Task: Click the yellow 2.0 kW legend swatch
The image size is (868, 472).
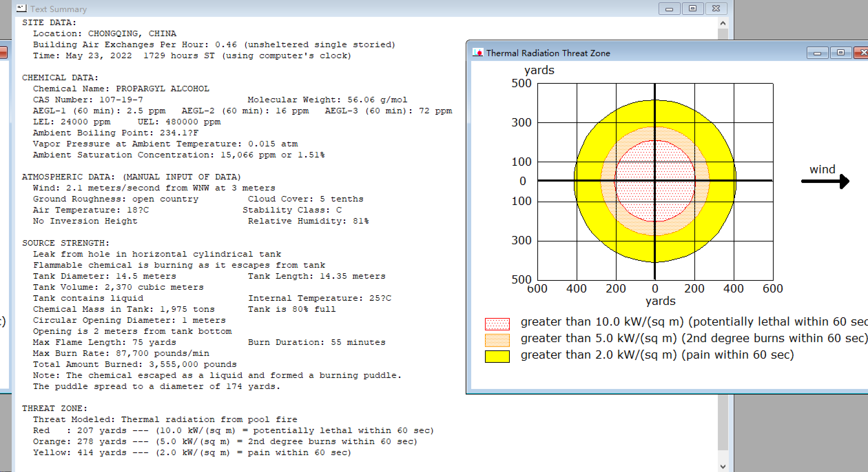Action: tap(497, 357)
